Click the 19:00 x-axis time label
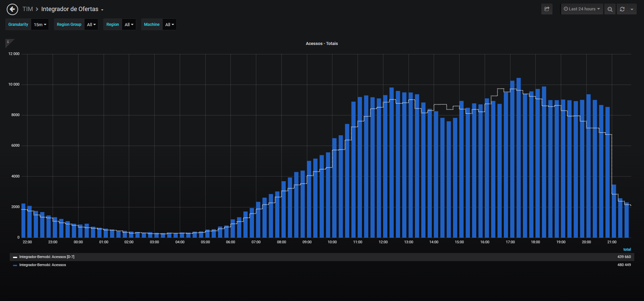The width and height of the screenshot is (644, 301). [561, 242]
